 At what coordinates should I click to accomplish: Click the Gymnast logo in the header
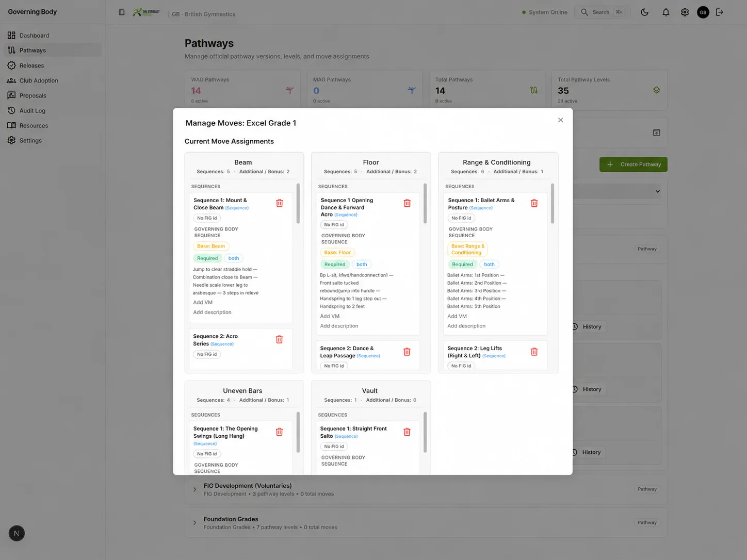(x=147, y=12)
